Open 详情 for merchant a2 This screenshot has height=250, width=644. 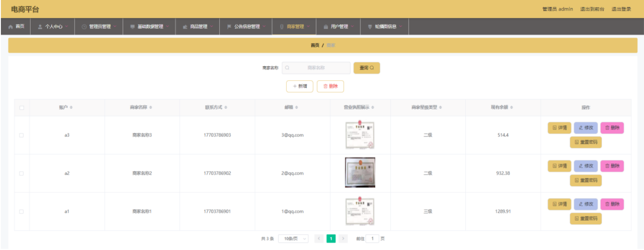(x=559, y=166)
